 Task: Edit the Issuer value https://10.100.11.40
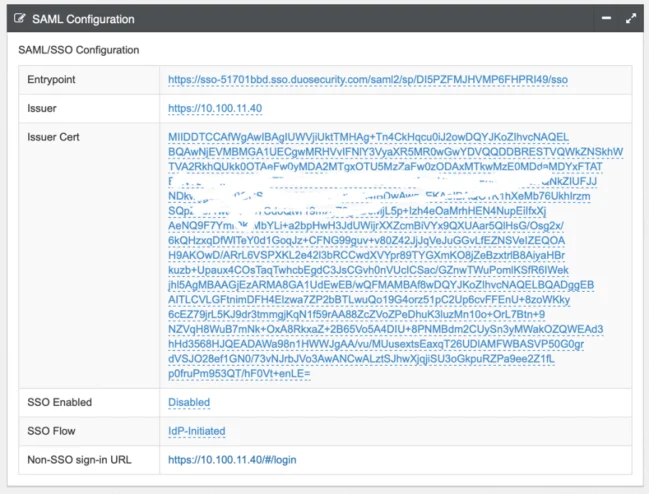(x=215, y=108)
